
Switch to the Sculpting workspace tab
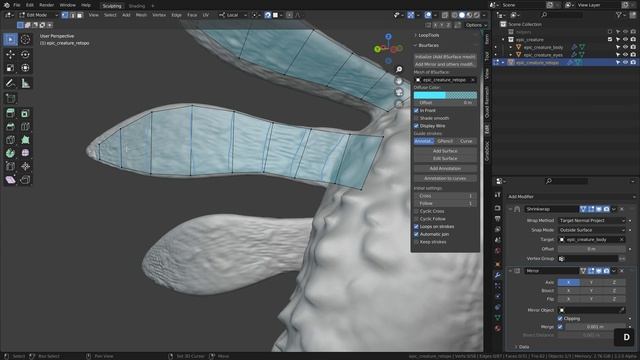click(x=112, y=6)
